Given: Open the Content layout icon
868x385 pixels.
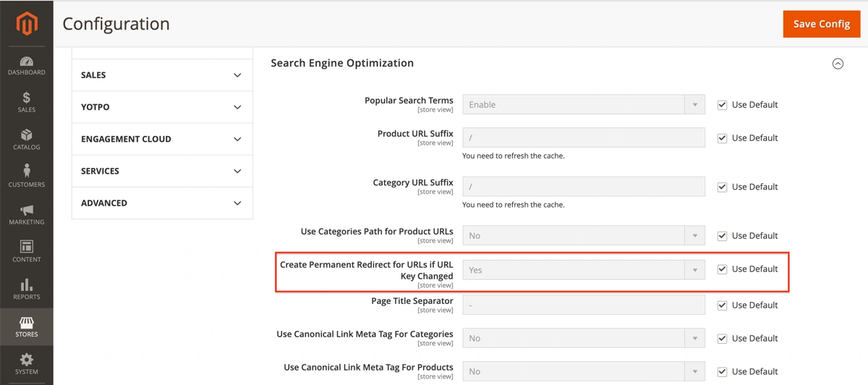Looking at the screenshot, I should tap(27, 247).
